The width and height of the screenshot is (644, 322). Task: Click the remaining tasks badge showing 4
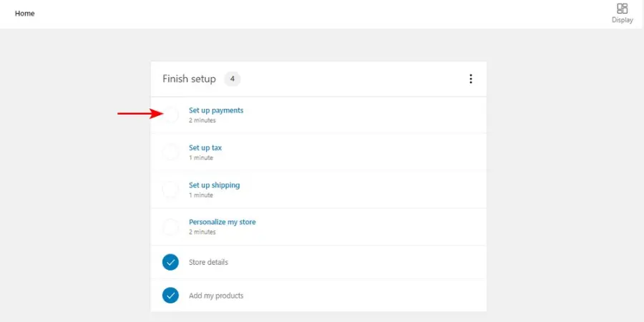[232, 79]
